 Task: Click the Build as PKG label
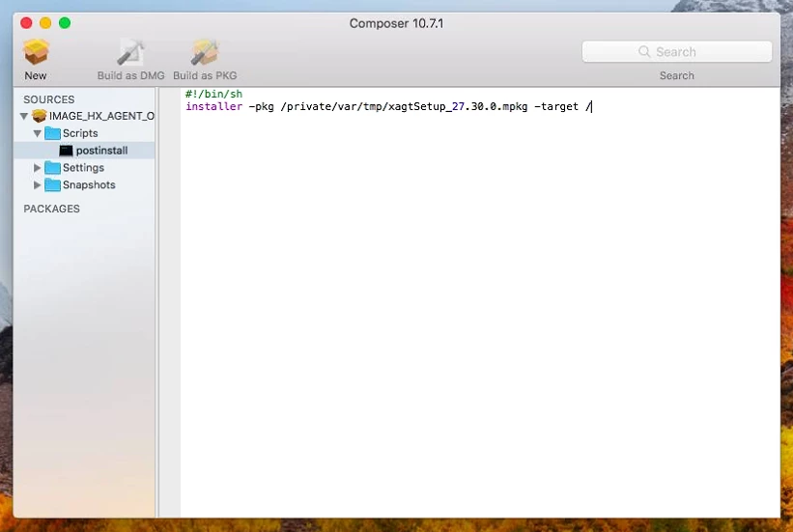click(x=205, y=76)
